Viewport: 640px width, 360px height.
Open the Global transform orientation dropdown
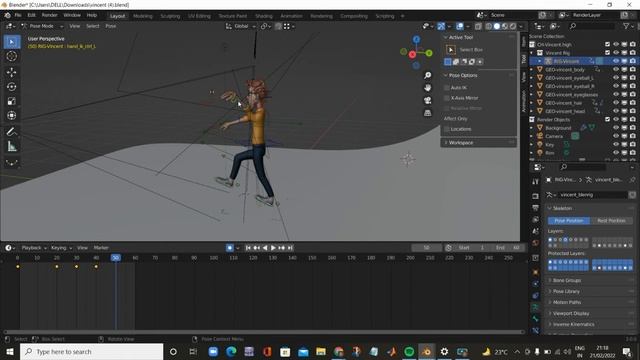[241, 26]
